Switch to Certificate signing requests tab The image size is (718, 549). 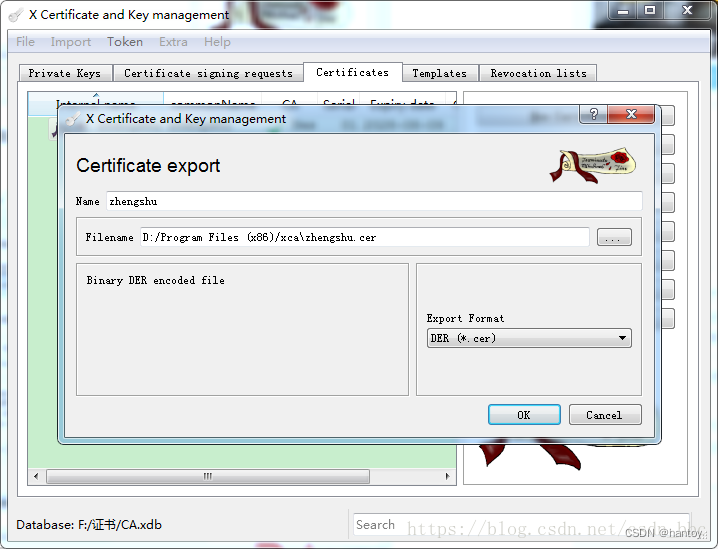[x=208, y=73]
